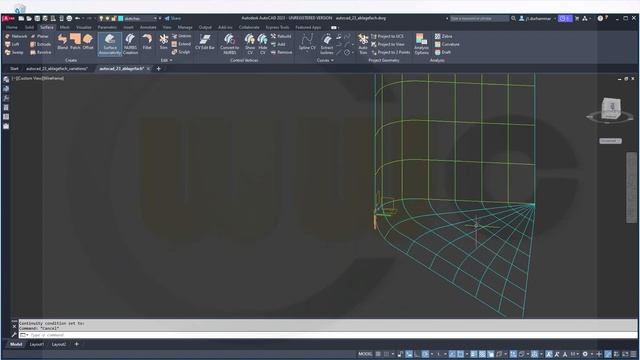
Task: Click the Untrim tool
Action: click(x=181, y=36)
